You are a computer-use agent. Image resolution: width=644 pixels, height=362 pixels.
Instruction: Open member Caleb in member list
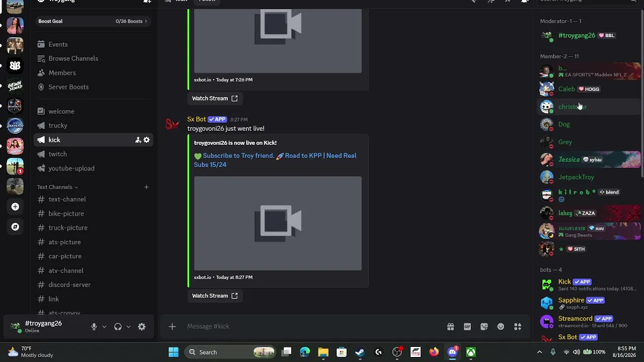point(590,89)
